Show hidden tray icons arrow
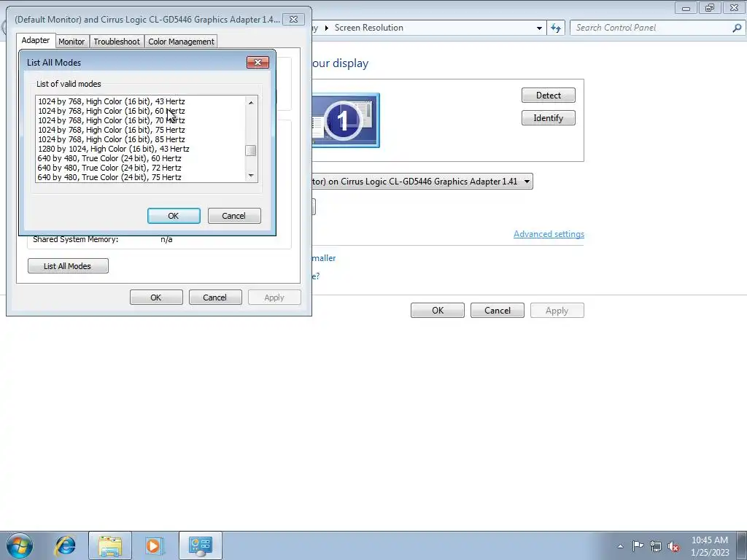This screenshot has width=747, height=560. (x=620, y=546)
